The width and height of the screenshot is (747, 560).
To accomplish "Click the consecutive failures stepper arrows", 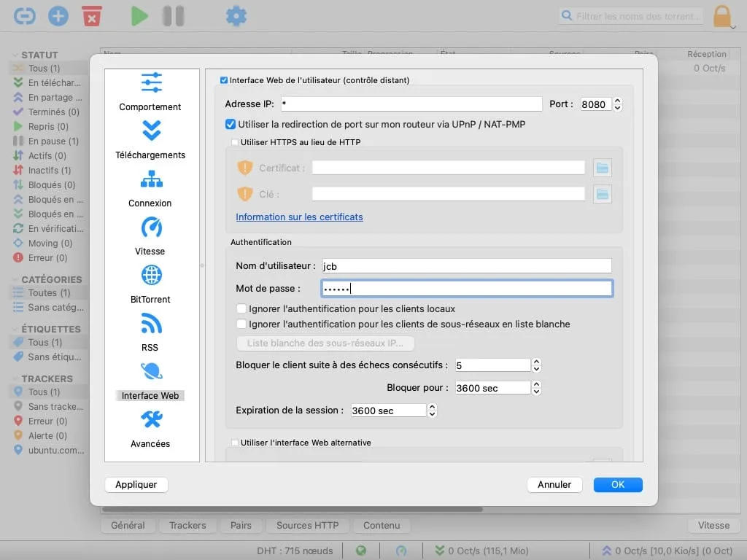I will (x=536, y=365).
